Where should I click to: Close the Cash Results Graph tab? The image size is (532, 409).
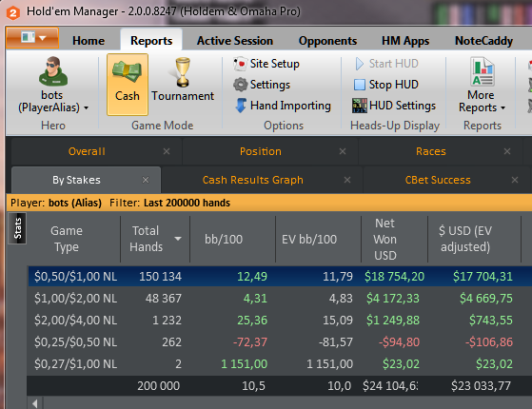coord(347,180)
